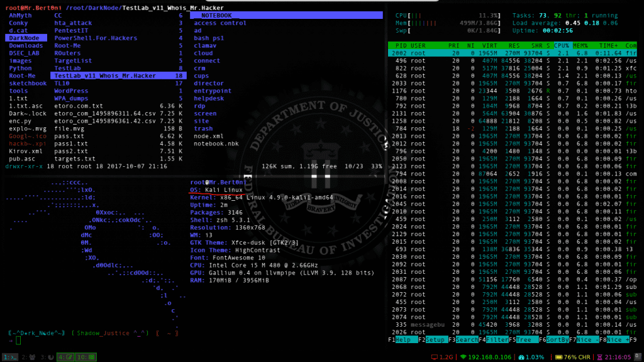Open htop Setup from the footer
Image resolution: width=644 pixels, height=362 pixels.
(435, 340)
